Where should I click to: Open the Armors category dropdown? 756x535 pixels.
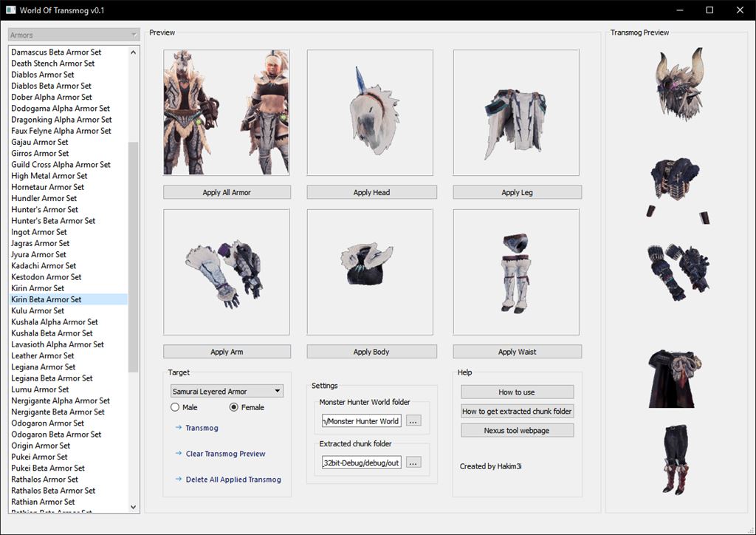pyautogui.click(x=74, y=35)
